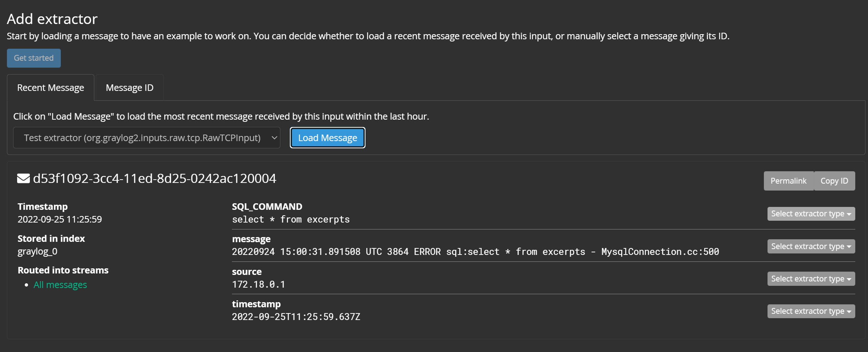The width and height of the screenshot is (868, 352).
Task: Switch to the Recent Message tab
Action: [x=51, y=88]
